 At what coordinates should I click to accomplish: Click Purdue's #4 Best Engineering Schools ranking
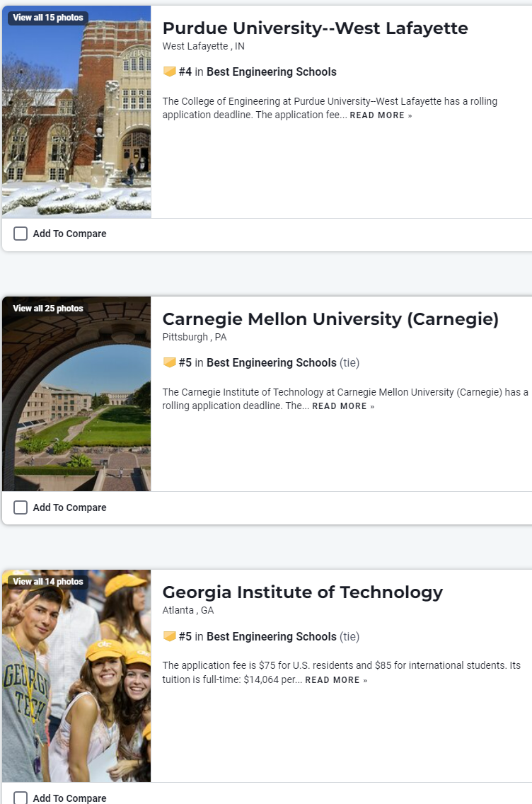pos(258,71)
